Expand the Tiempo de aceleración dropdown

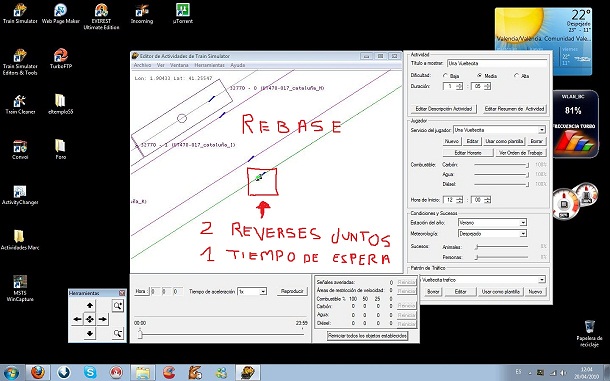tap(263, 291)
